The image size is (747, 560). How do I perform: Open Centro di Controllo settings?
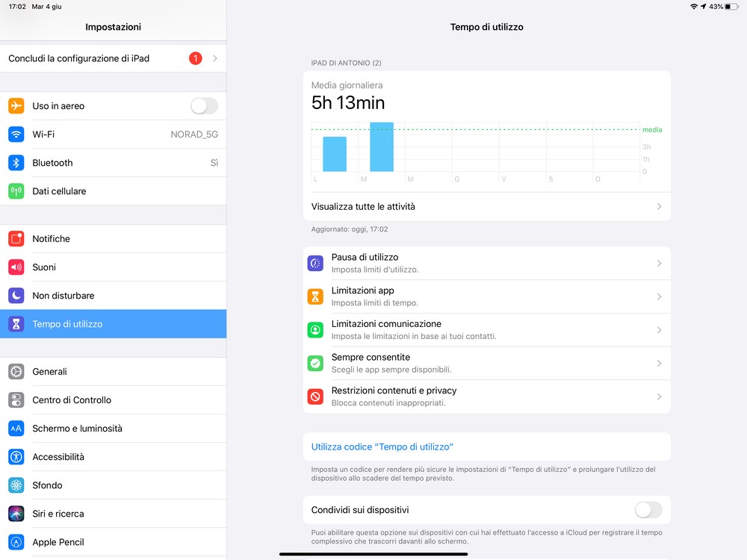(x=113, y=400)
